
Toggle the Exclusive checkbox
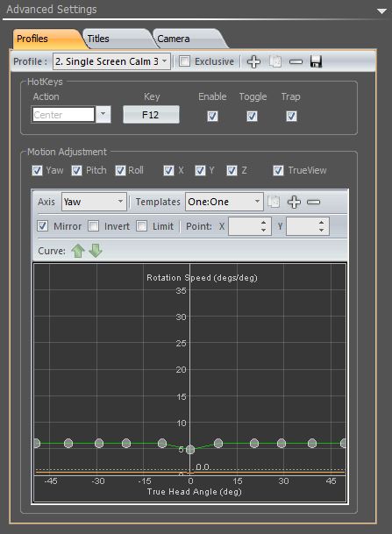[184, 61]
